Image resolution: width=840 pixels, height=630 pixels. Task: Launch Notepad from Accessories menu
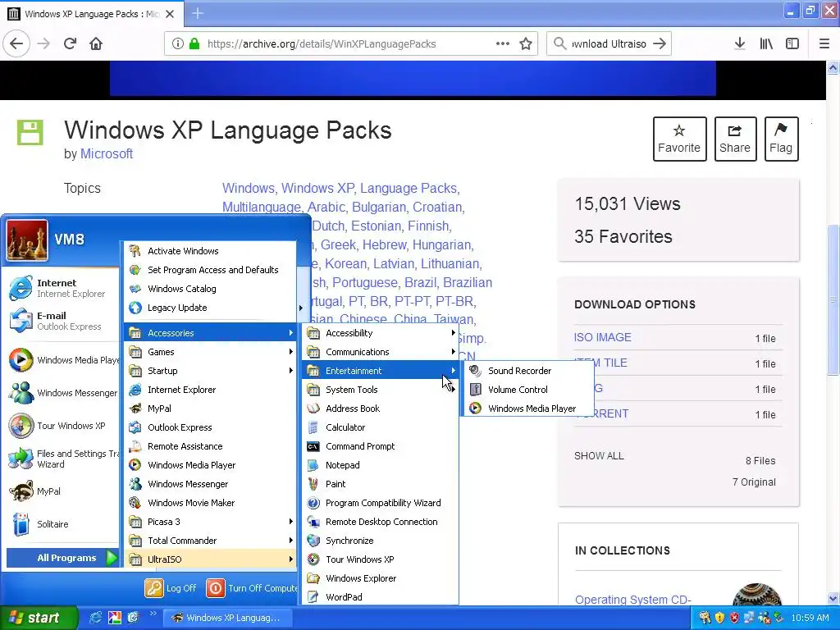point(381,465)
